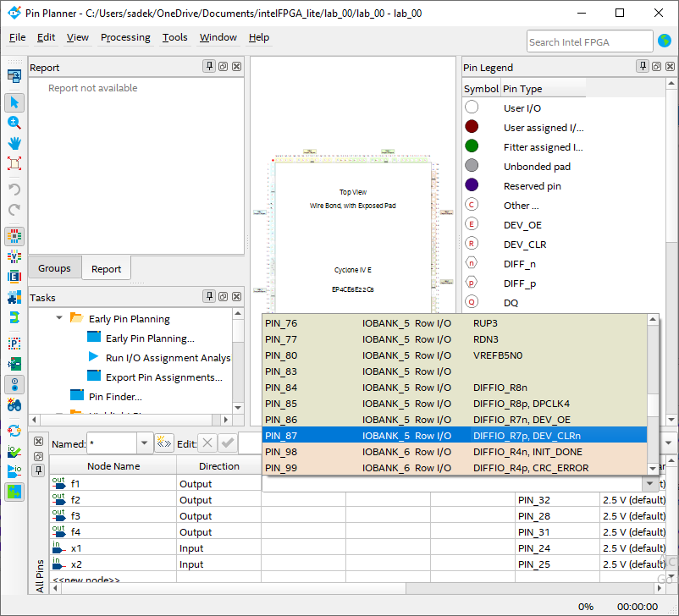Select the arrow pointer selection tool
This screenshot has height=616, width=679.
point(14,102)
